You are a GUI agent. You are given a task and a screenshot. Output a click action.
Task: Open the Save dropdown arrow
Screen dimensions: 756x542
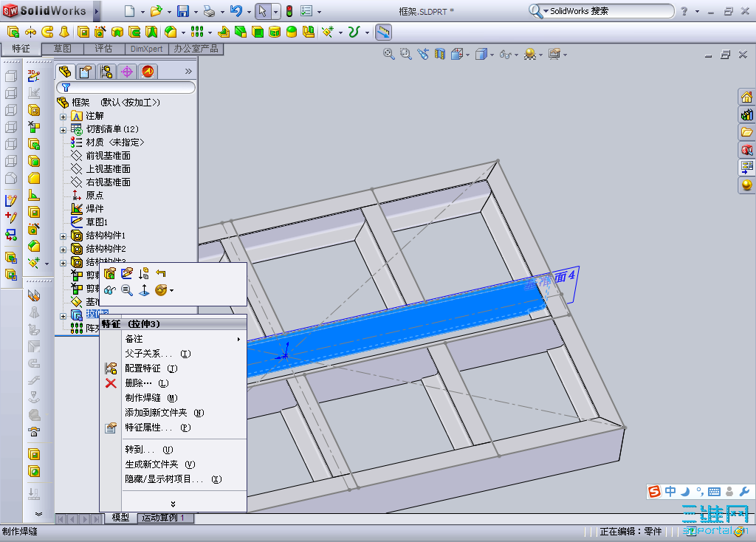coord(196,12)
